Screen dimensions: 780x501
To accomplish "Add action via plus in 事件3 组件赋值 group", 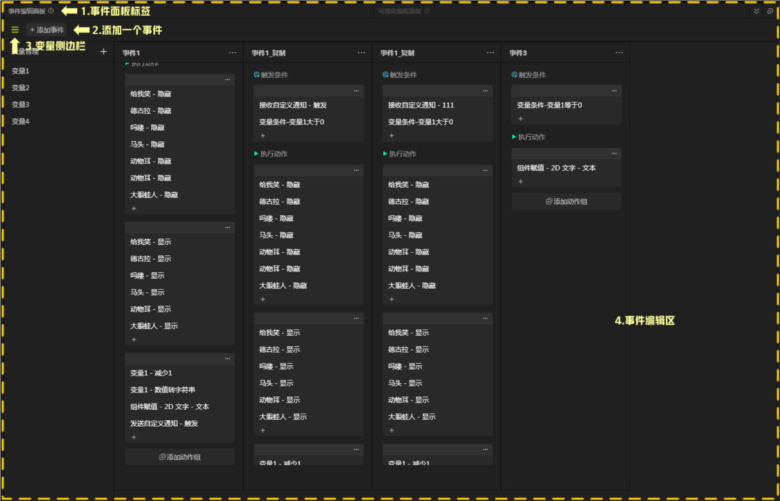I will click(x=520, y=182).
